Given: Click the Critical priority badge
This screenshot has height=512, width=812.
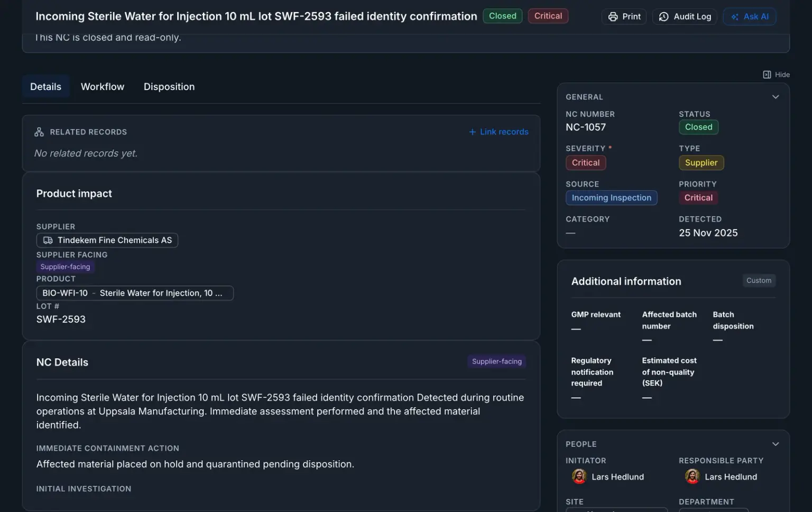Looking at the screenshot, I should click(698, 198).
